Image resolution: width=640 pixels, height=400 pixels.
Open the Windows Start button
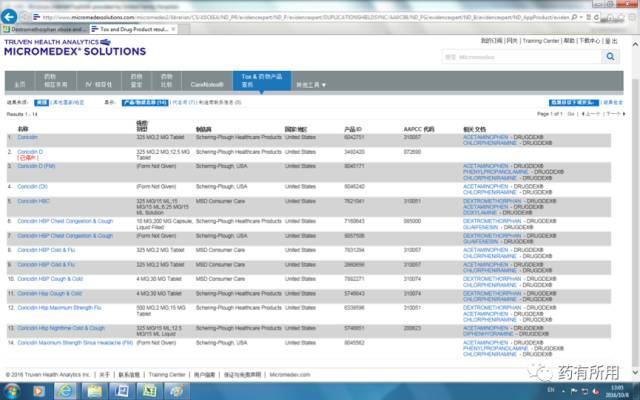[11, 392]
